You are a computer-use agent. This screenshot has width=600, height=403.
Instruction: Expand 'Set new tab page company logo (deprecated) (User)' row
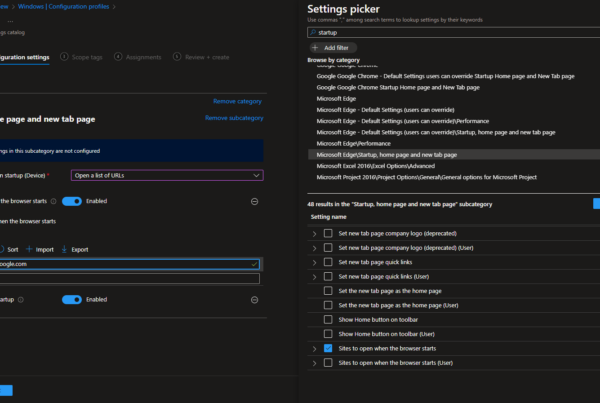[x=314, y=248]
